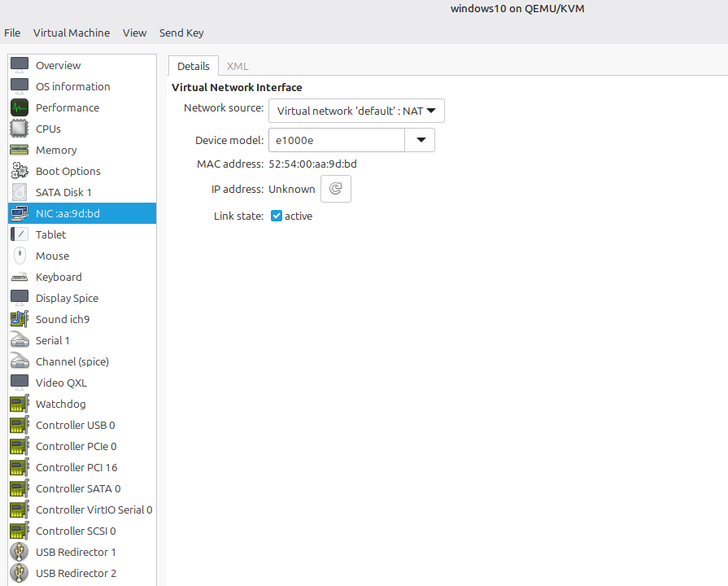Open the Virtual Machine menu
Image resolution: width=728 pixels, height=586 pixels.
[x=72, y=33]
